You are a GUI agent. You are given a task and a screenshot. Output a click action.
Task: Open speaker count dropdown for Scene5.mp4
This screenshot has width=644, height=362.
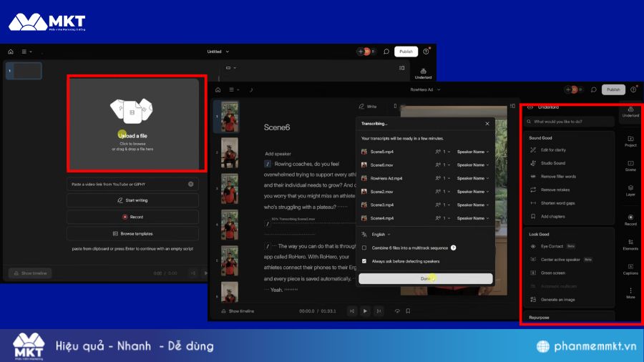coord(443,152)
